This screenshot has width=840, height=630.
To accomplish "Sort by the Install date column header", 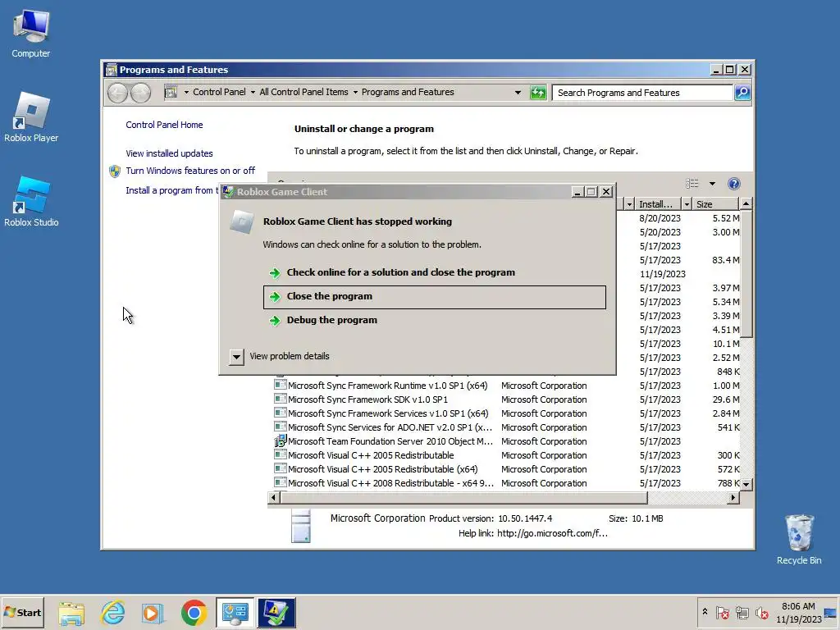I will point(657,204).
